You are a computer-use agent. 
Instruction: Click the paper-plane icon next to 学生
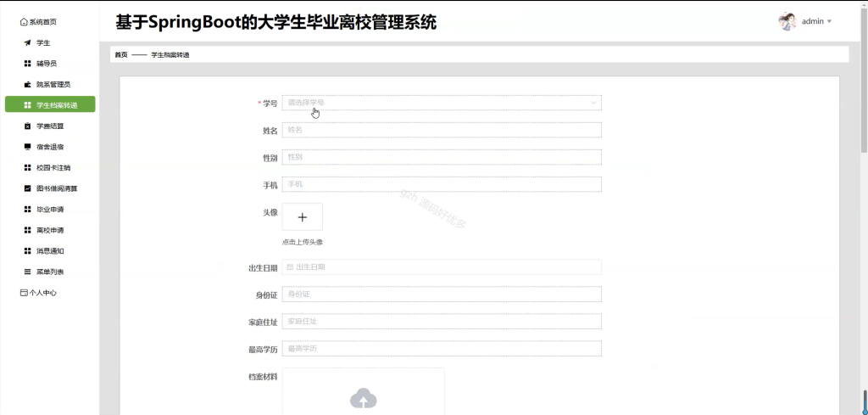[x=28, y=42]
